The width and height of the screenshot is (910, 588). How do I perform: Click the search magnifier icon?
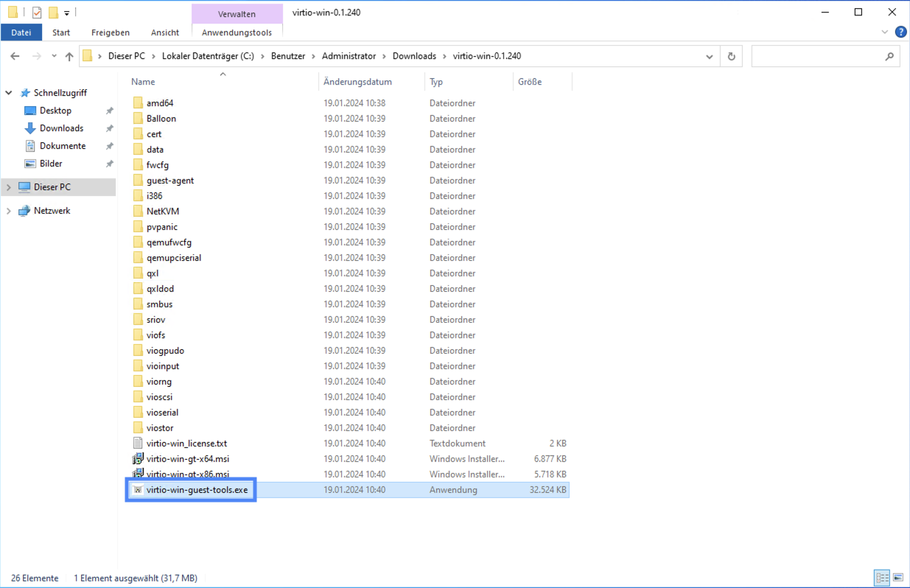pos(889,57)
